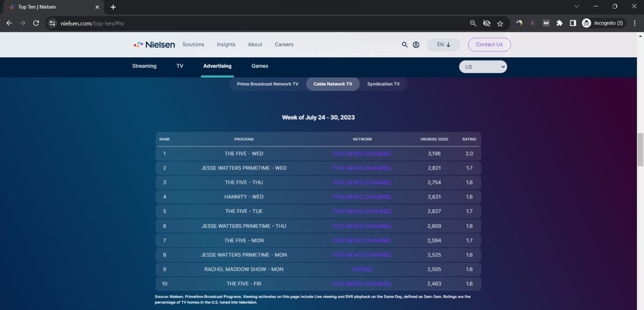Click JESSE WATTERS PRIMETIME - MON program name
Image resolution: width=644 pixels, height=310 pixels.
tap(244, 255)
